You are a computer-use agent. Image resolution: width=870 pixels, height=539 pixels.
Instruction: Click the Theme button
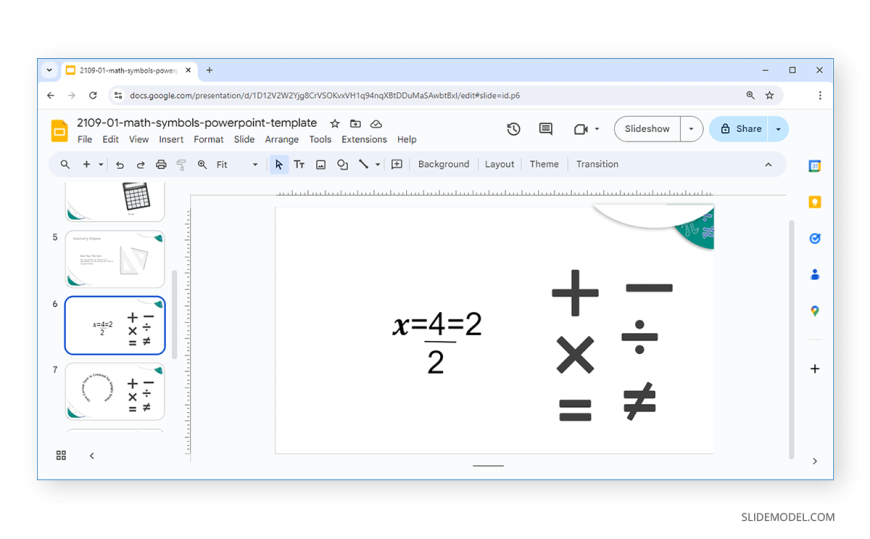544,164
